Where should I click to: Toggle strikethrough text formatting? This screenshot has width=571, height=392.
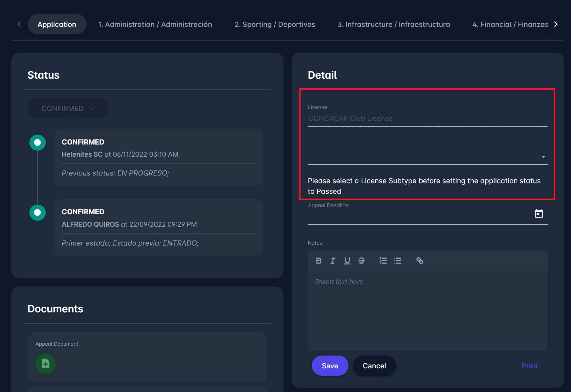(361, 261)
